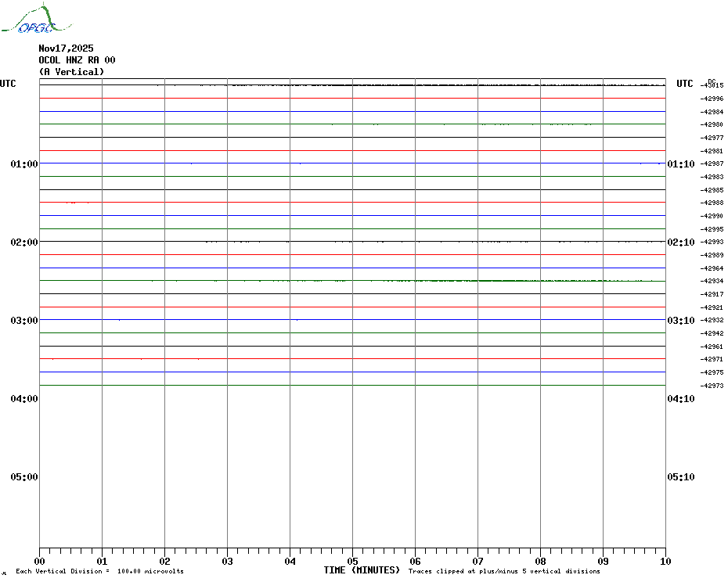Click the 02:00 time label on left

[x=24, y=242]
